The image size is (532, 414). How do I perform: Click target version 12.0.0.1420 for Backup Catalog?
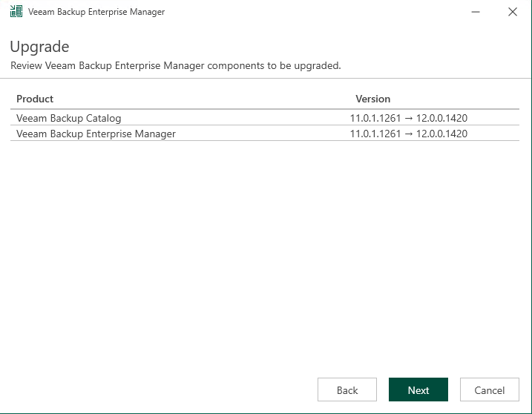tap(441, 118)
